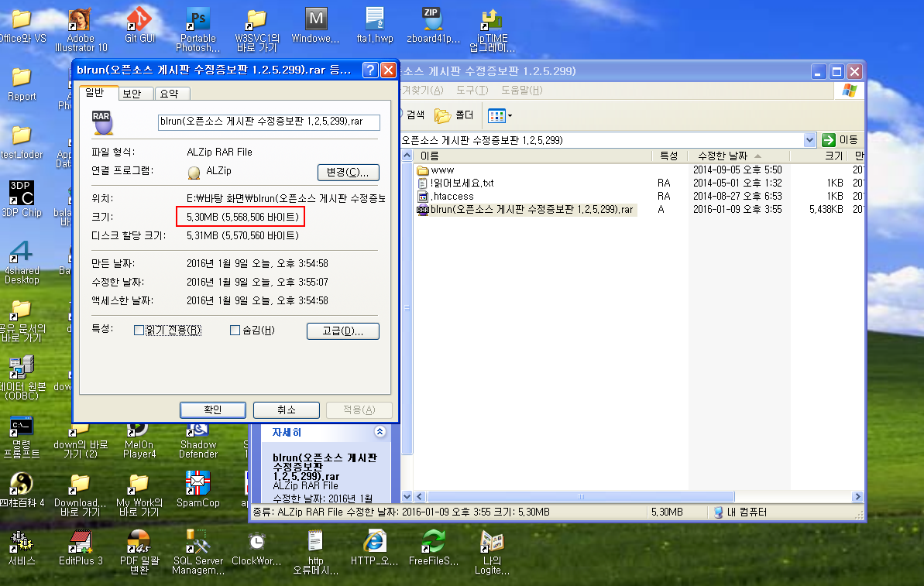Screen dimensions: 924x586
Task: Collapse the 자세히 details panel in Explorer
Action: 380,432
